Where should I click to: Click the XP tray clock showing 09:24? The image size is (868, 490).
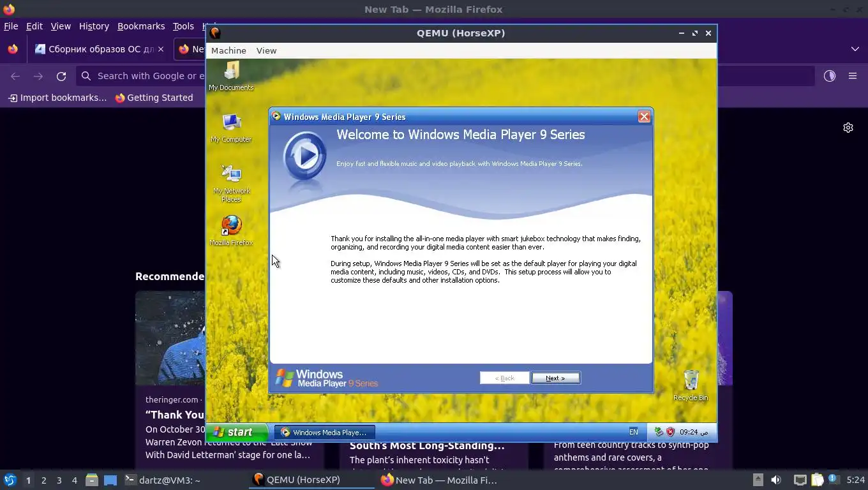coord(694,432)
